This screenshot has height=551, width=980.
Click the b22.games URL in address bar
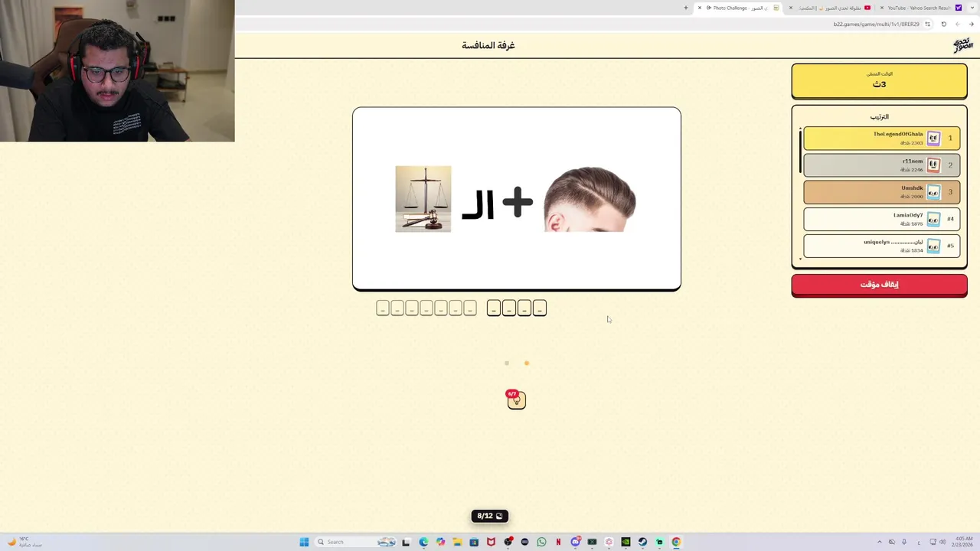tap(876, 24)
